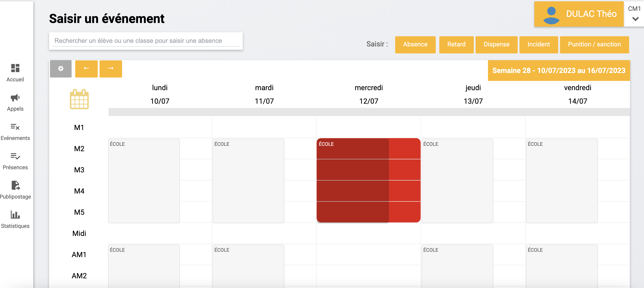
Task: Open the calendar date picker icon
Action: pyautogui.click(x=79, y=99)
